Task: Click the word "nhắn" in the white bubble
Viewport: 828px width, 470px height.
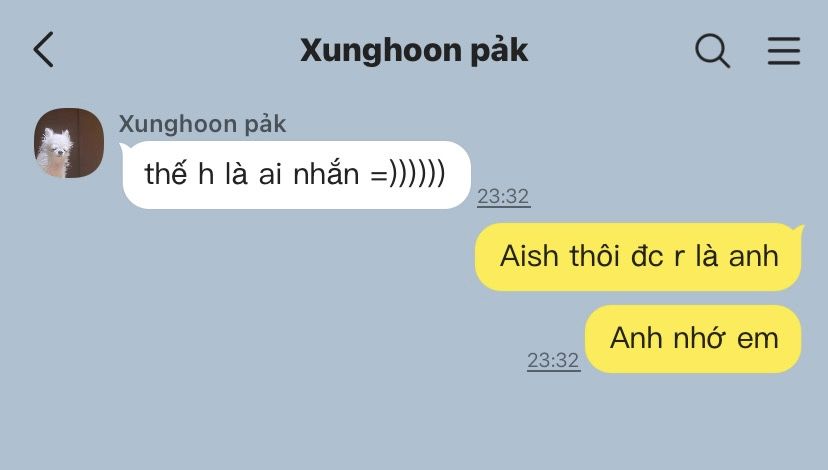Action: tap(326, 173)
